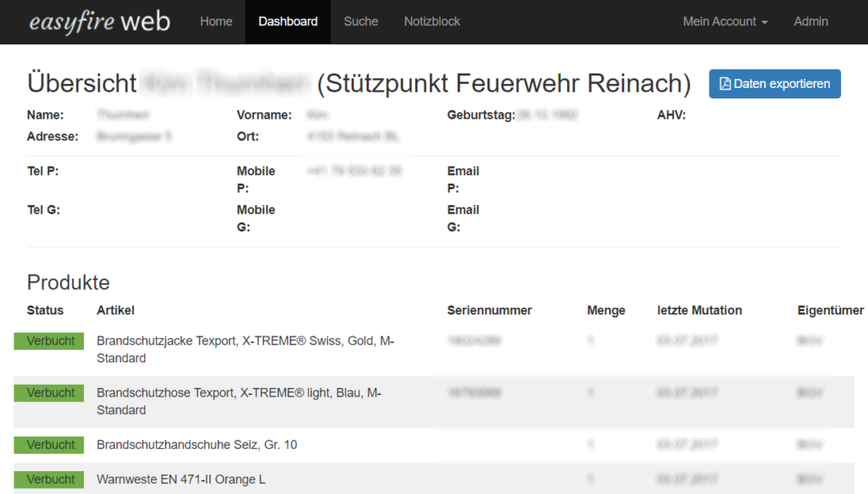Click the Email G: label

[x=464, y=218]
